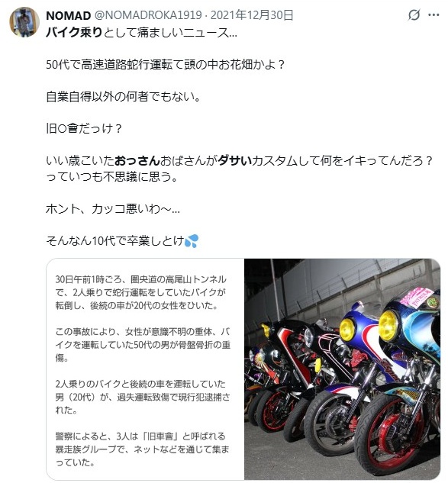Image resolution: width=448 pixels, height=483 pixels.
Task: Click the line 旧○會だっけ？
Action: [84, 128]
